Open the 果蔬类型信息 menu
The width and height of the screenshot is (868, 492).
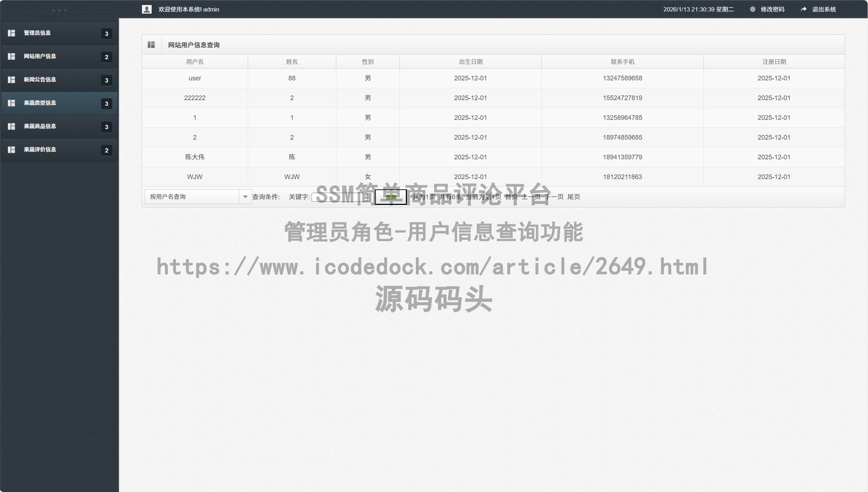tap(39, 103)
